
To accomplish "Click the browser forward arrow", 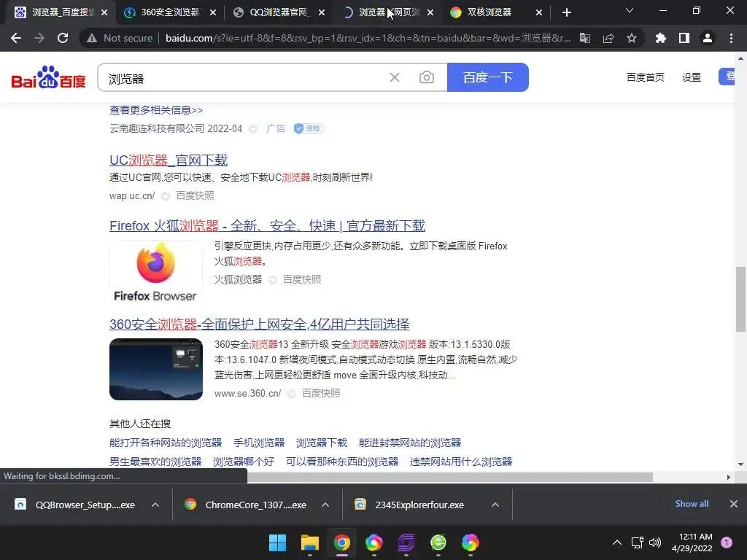I will (39, 38).
